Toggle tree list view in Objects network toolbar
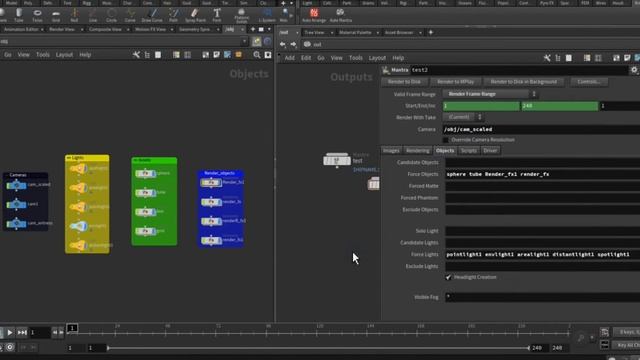Viewport: 640px width, 360px height. [147, 55]
